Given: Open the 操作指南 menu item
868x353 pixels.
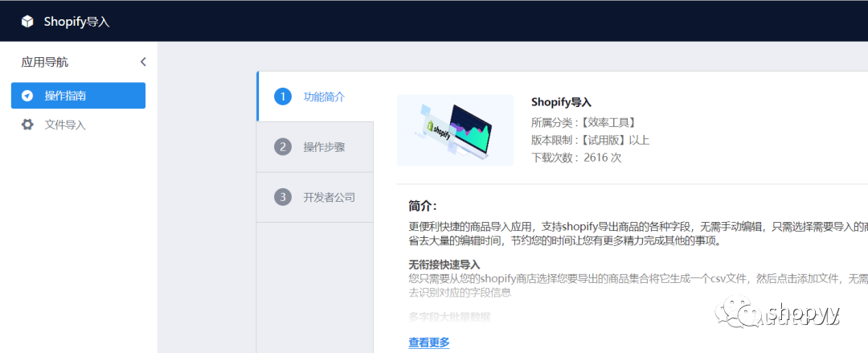Looking at the screenshot, I should tap(78, 96).
